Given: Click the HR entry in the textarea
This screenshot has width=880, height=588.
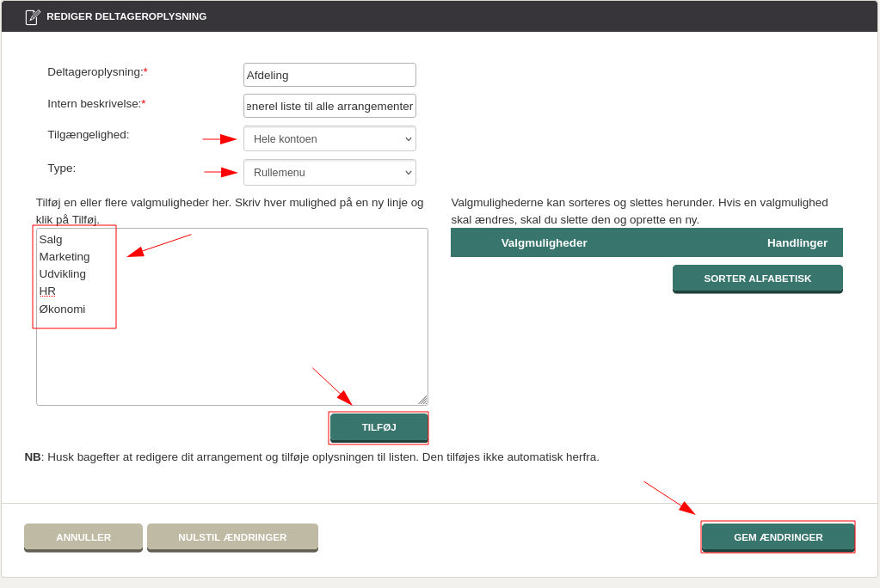Looking at the screenshot, I should (x=47, y=291).
